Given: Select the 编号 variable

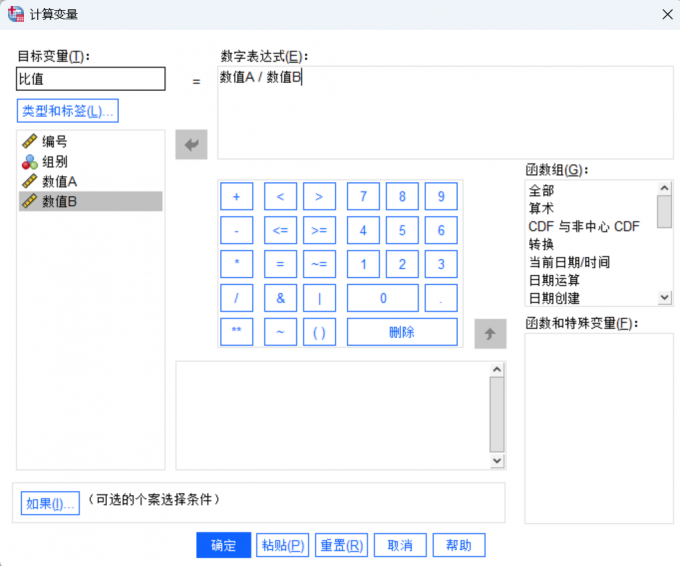Looking at the screenshot, I should [91, 141].
